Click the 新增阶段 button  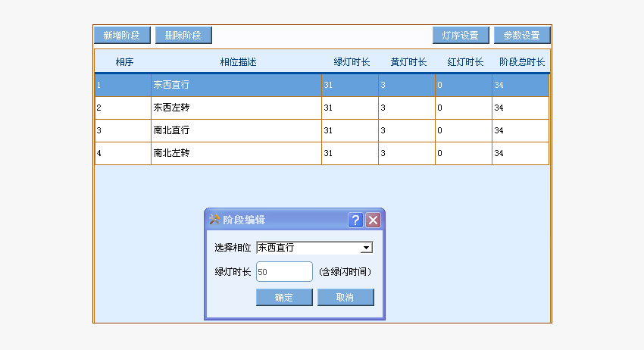(x=122, y=36)
